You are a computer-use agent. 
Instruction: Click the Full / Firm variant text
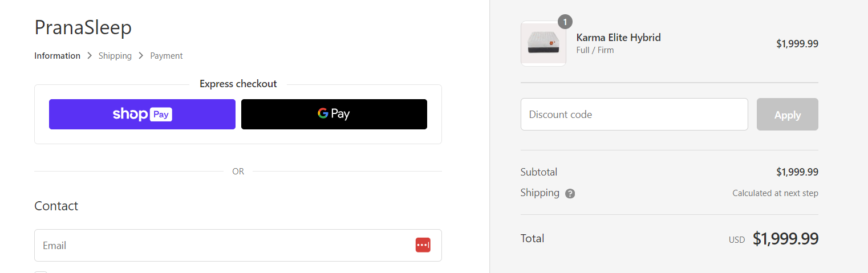[x=595, y=50]
